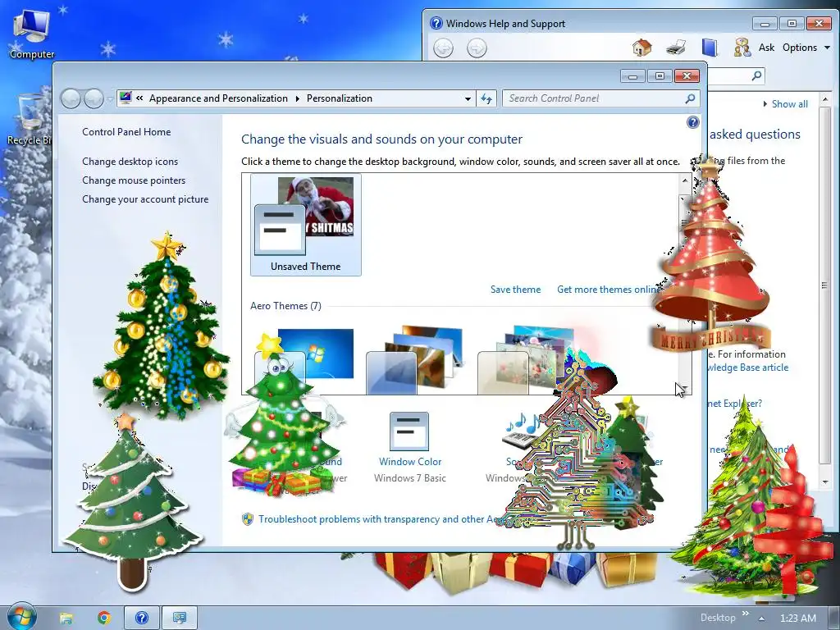Open Browse Help book icon in Help window
840x630 pixels.
710,48
